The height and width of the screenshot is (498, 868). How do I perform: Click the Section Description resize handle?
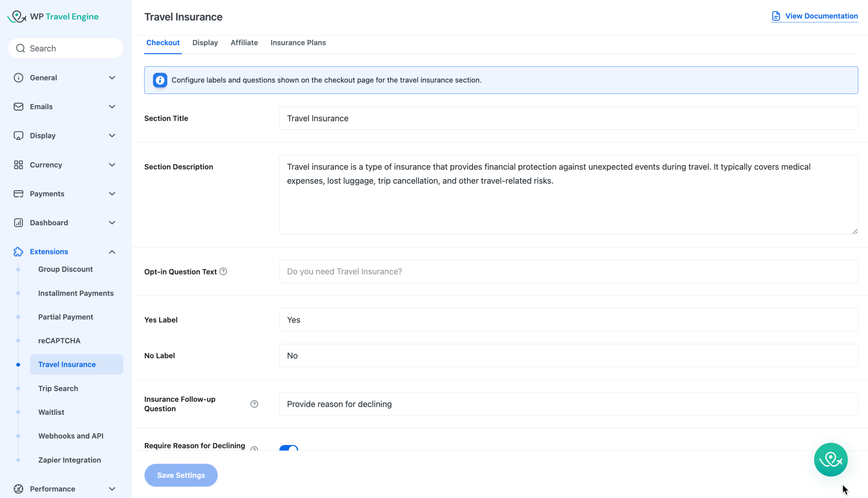click(x=854, y=232)
